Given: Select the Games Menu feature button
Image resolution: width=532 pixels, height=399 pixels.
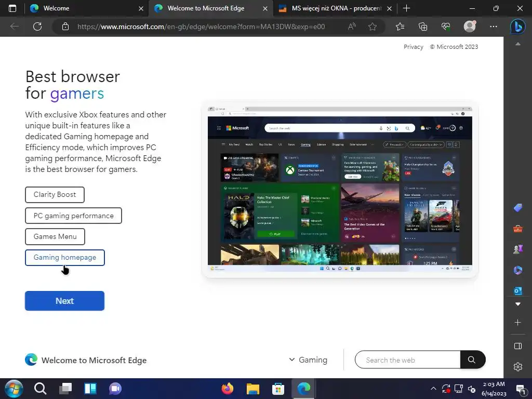Looking at the screenshot, I should [x=55, y=236].
